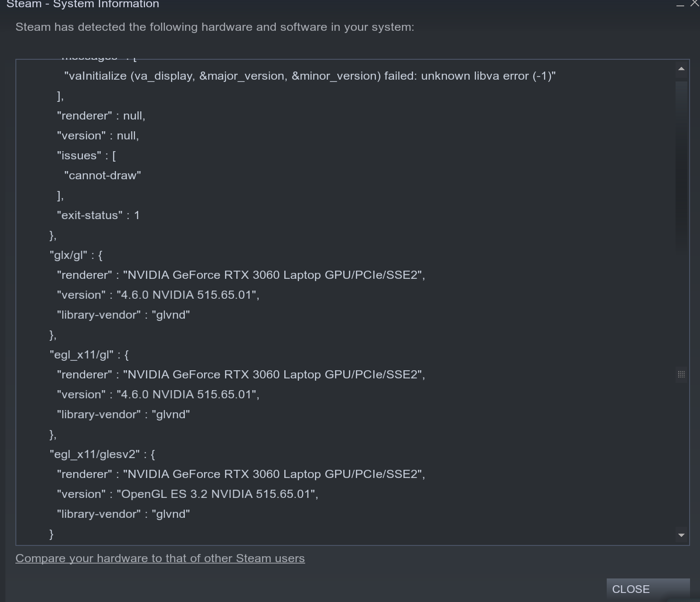Click the Steam - System Information title text
700x602 pixels.
click(83, 5)
